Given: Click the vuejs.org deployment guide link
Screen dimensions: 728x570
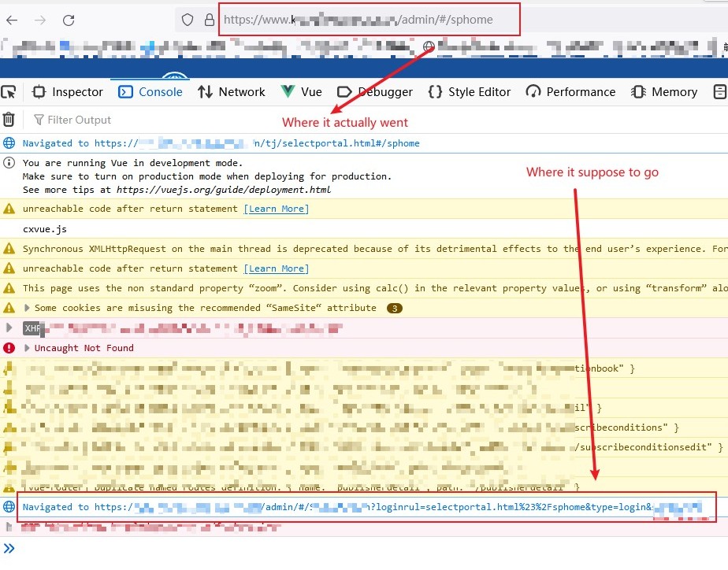Looking at the screenshot, I should coord(224,190).
